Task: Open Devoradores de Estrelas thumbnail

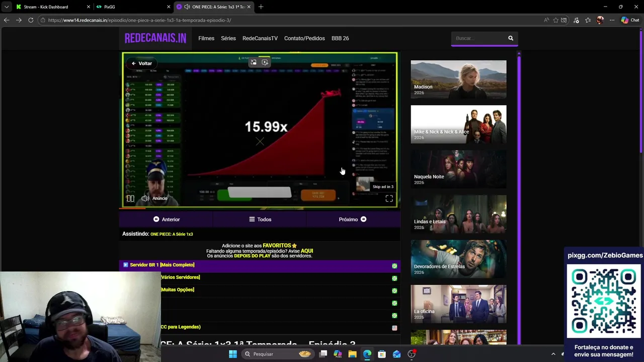Action: (x=458, y=259)
